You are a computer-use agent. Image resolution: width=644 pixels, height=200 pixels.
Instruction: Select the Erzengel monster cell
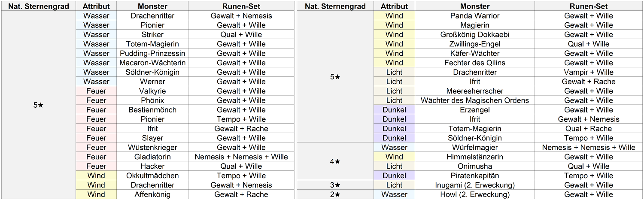pos(475,110)
